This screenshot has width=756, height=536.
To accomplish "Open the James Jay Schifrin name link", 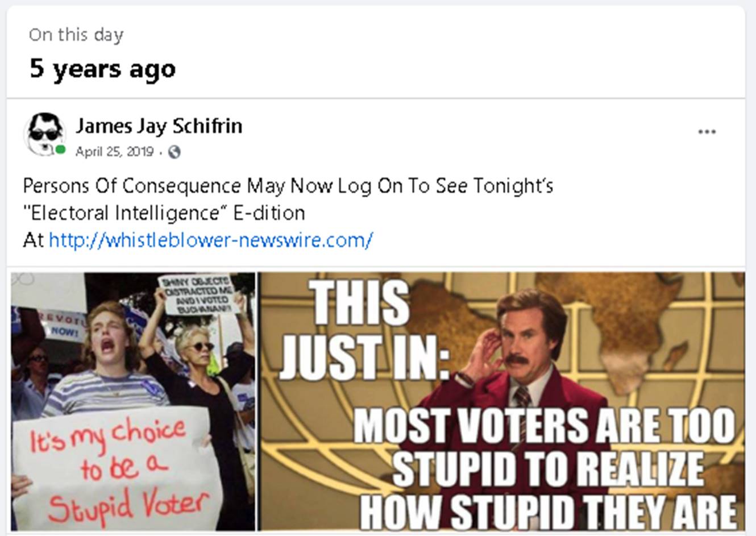I will (x=159, y=126).
